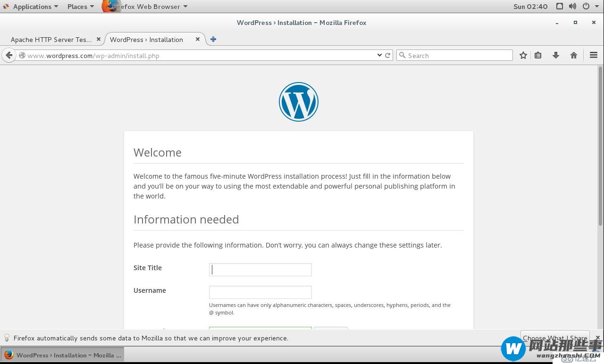This screenshot has width=604, height=364.
Task: Click the Site Title label
Action: pyautogui.click(x=148, y=267)
